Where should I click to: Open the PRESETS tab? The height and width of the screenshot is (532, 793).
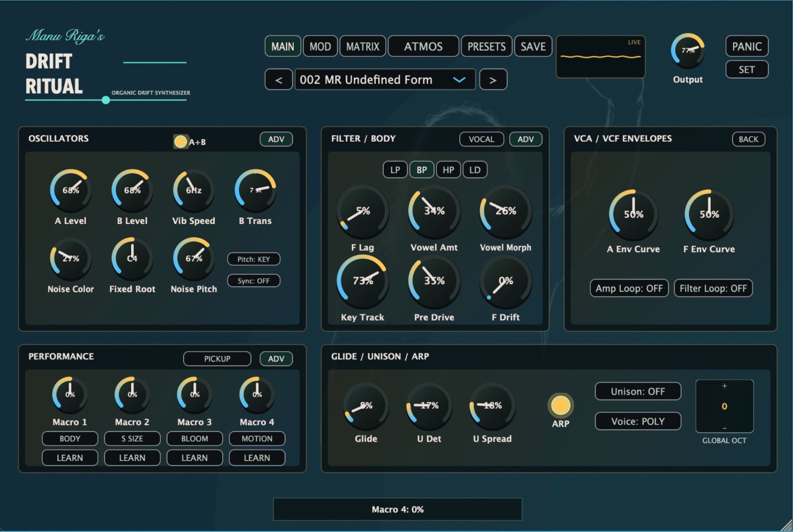pos(486,47)
